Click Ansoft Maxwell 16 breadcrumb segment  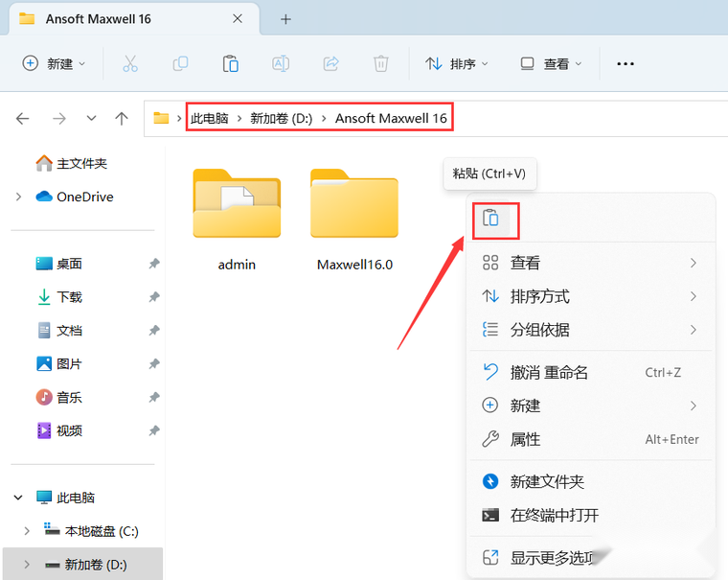click(x=391, y=119)
